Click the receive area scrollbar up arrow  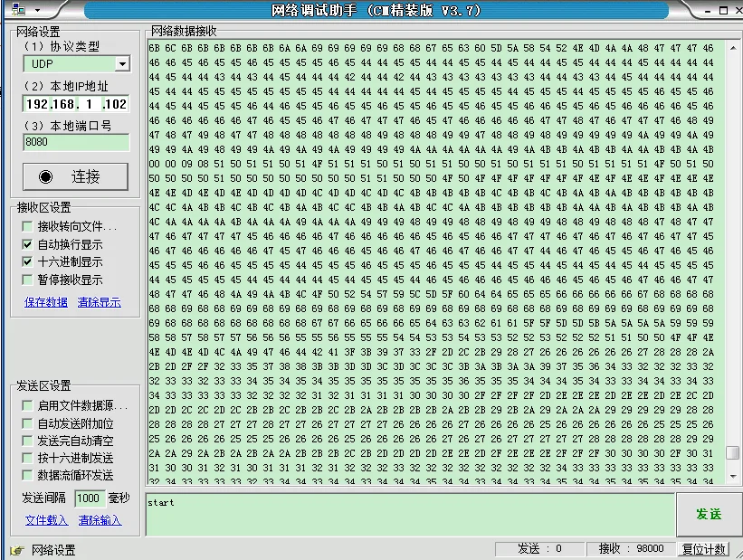[732, 48]
